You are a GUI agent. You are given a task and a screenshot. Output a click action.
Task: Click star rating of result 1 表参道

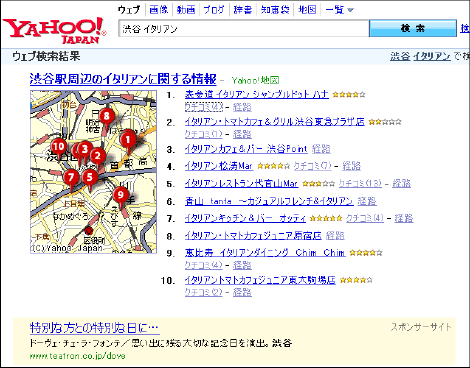pyautogui.click(x=349, y=95)
